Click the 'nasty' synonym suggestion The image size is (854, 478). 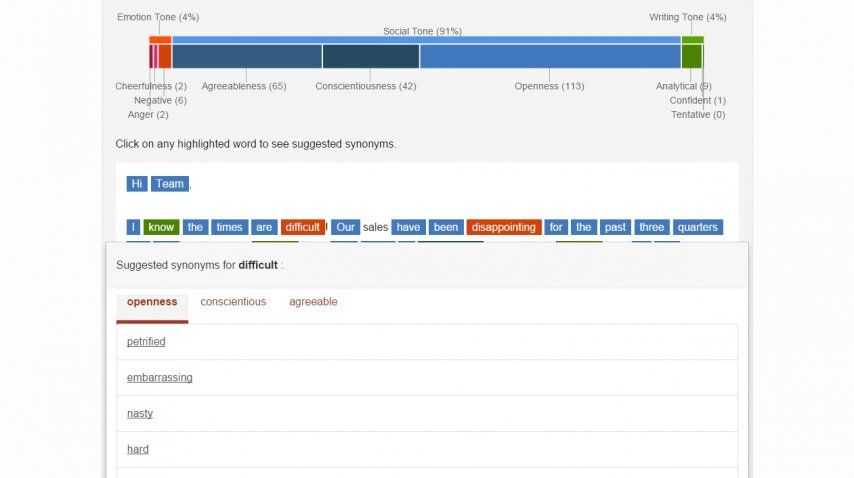point(140,414)
